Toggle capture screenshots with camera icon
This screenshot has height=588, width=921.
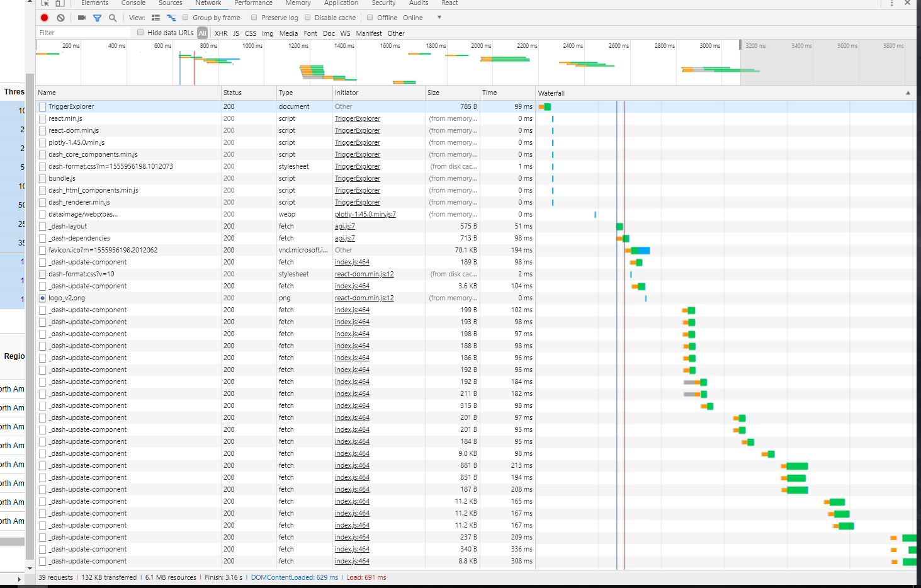coord(81,18)
